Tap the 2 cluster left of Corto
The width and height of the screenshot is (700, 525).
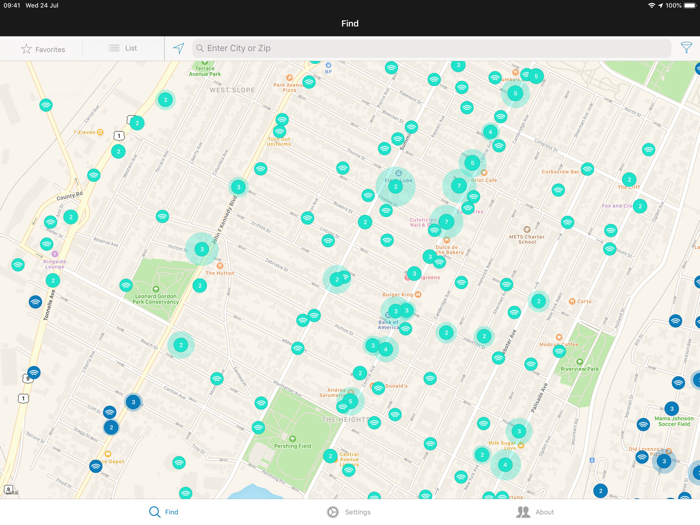[539, 301]
